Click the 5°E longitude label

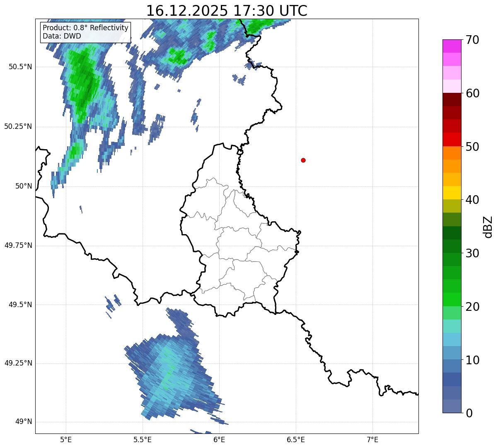tap(66, 439)
